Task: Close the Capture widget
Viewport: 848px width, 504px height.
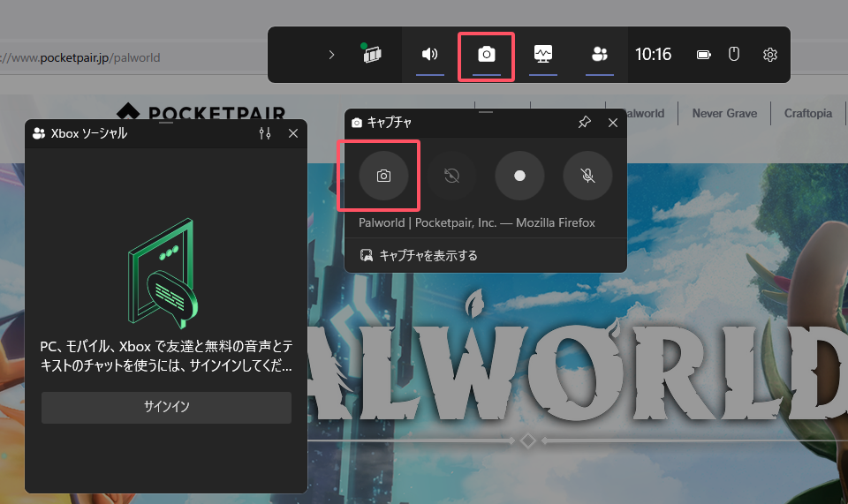Action: (613, 123)
